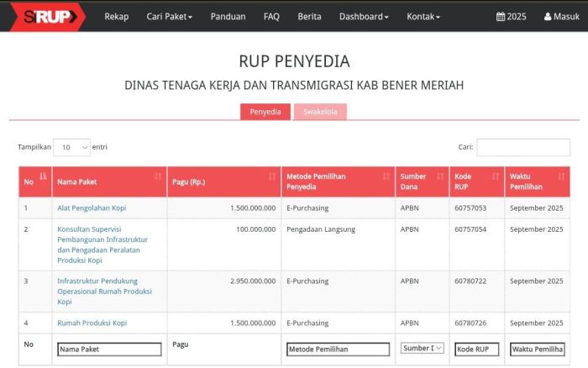588x368 pixels.
Task: Sort by Metode Pemilihan Penyedia sort icon
Action: (x=386, y=176)
